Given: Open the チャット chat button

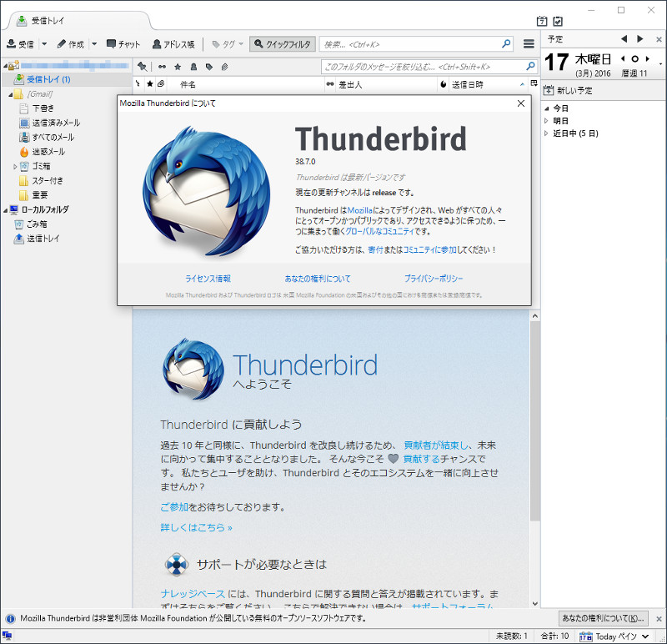Looking at the screenshot, I should pos(123,44).
